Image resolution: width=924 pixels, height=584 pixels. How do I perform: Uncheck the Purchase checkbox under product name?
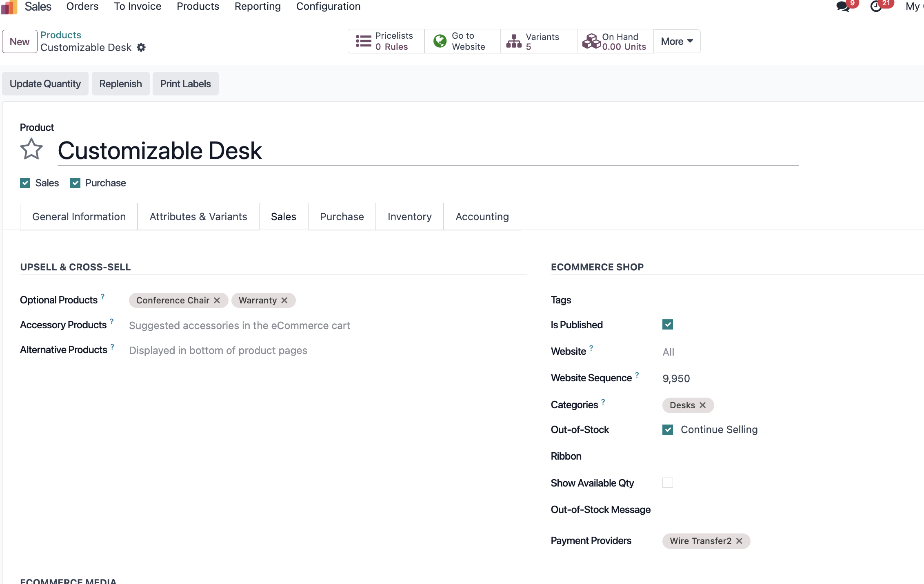pyautogui.click(x=75, y=183)
